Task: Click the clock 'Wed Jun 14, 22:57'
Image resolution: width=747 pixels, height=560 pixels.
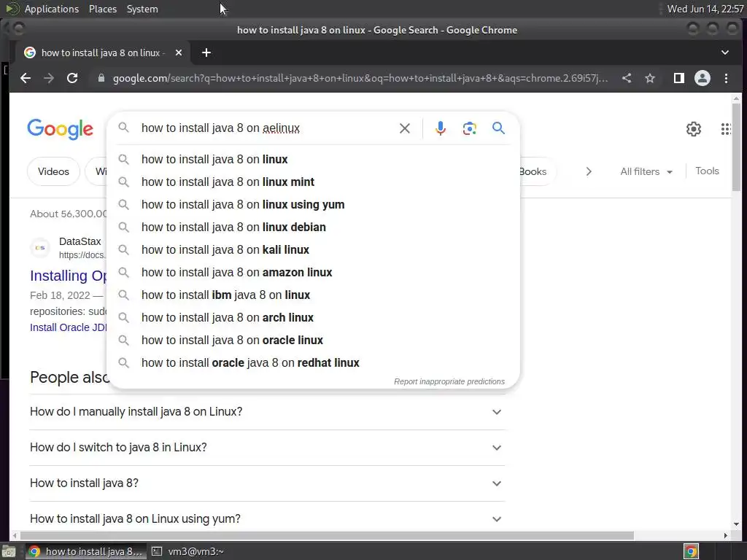Action: point(705,9)
